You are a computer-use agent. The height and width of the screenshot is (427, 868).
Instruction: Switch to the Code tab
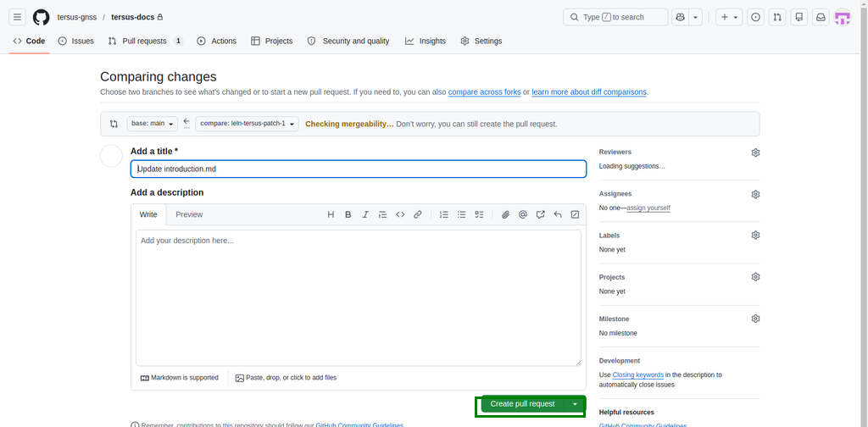tap(30, 41)
